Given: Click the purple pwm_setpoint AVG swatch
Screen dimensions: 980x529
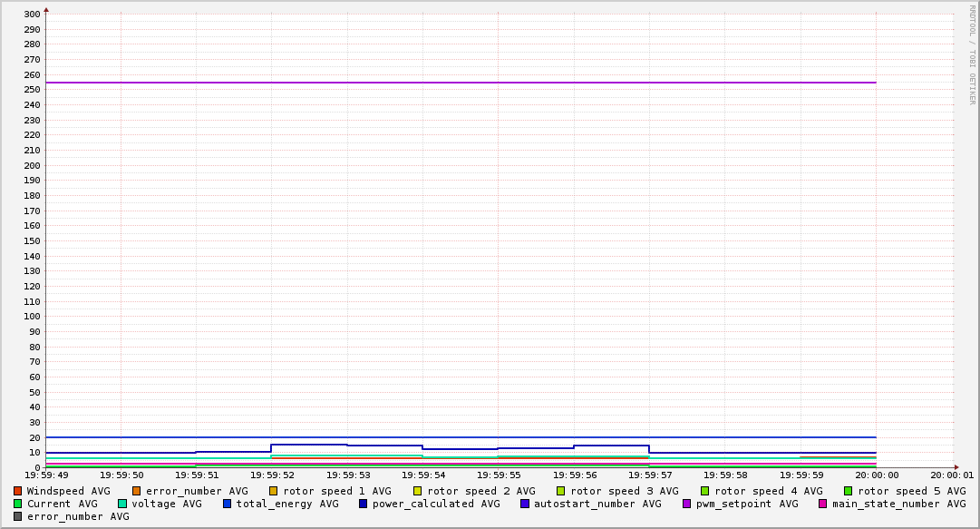Looking at the screenshot, I should (686, 504).
